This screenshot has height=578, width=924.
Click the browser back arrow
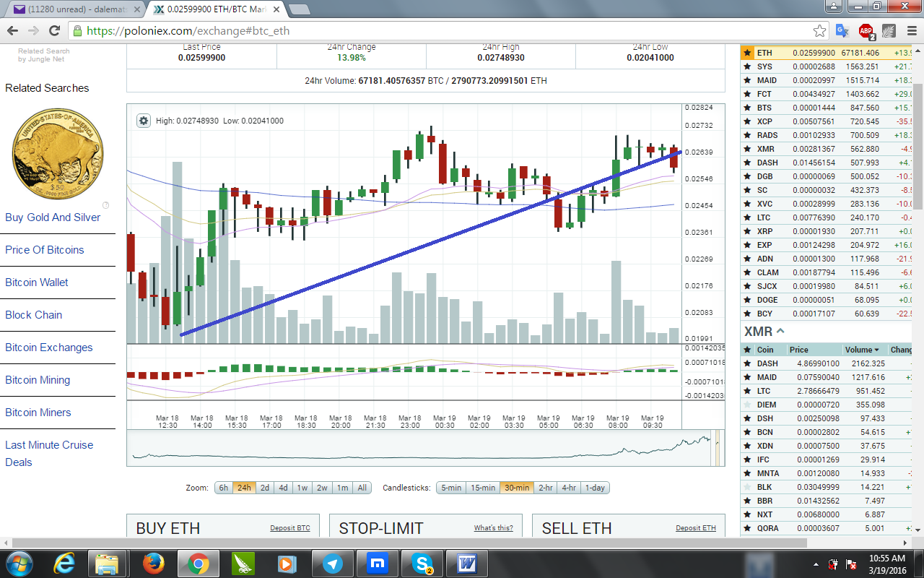pos(12,31)
